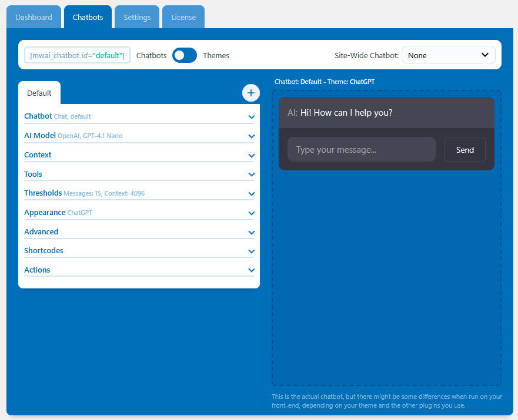Switch the editor view to Chatbots
The image size is (518, 420).
151,55
